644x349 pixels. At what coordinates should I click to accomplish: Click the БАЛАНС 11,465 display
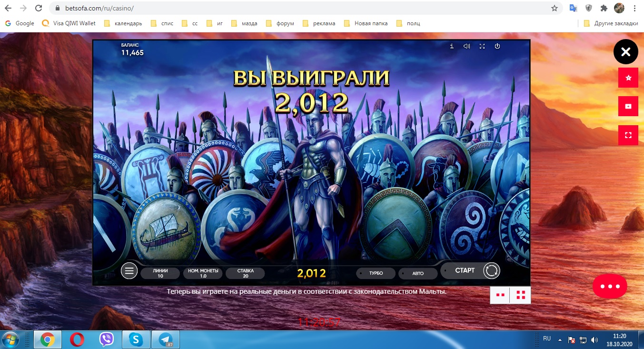(x=132, y=50)
